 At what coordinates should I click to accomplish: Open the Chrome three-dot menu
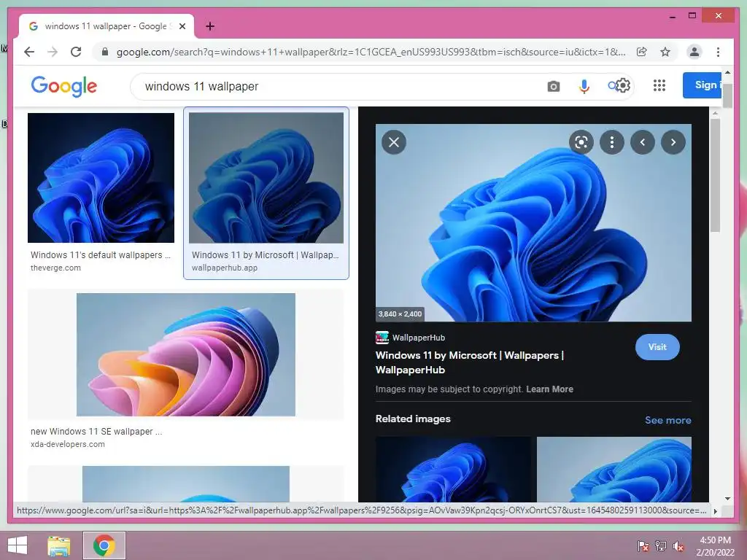pyautogui.click(x=718, y=52)
